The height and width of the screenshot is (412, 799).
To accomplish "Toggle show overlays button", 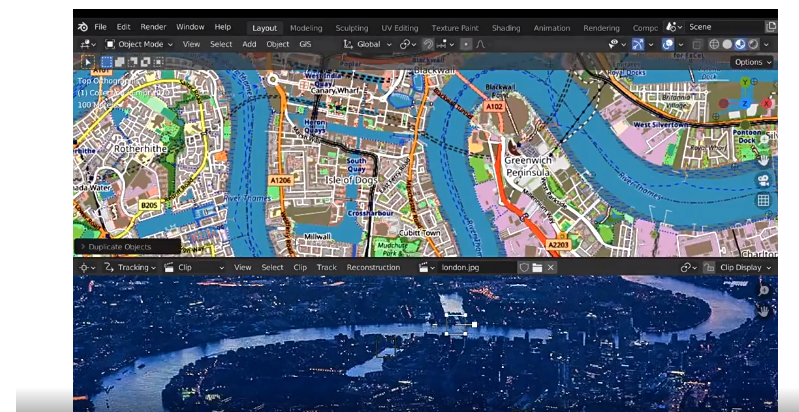I will click(x=668, y=44).
